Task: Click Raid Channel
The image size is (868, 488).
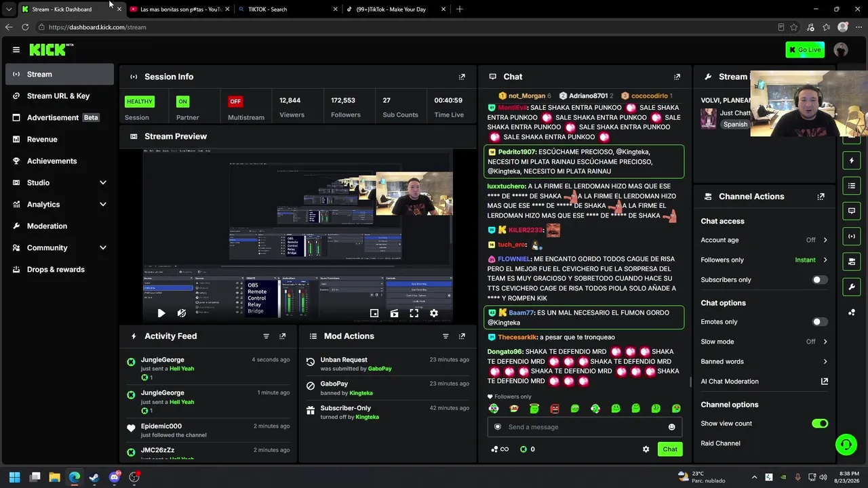Action: tap(720, 443)
